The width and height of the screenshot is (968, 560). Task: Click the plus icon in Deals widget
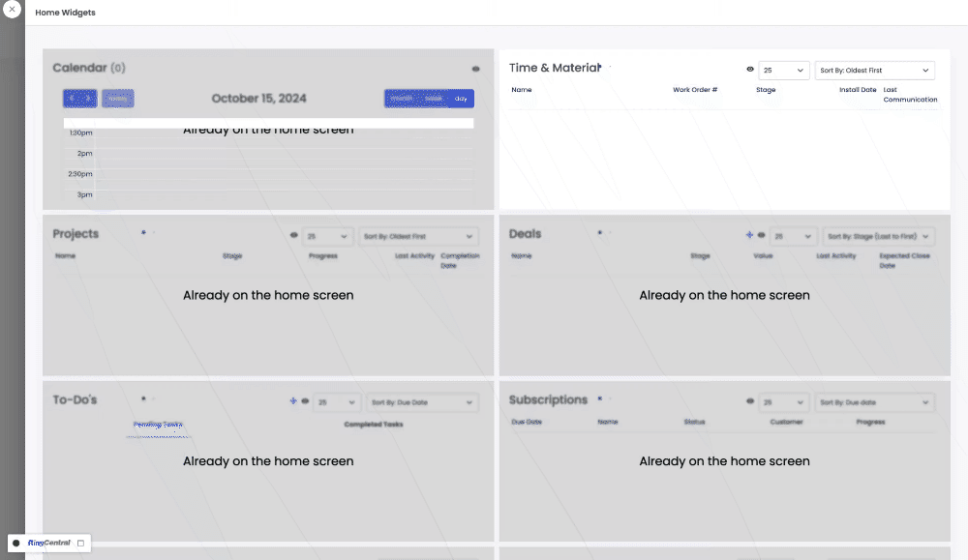[749, 235]
